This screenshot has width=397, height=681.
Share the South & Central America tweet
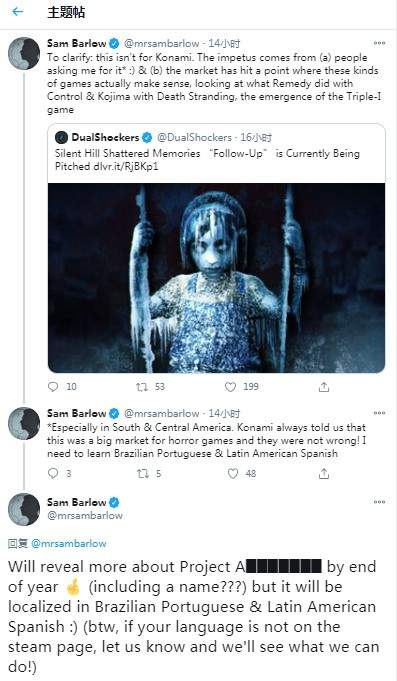[x=324, y=474]
